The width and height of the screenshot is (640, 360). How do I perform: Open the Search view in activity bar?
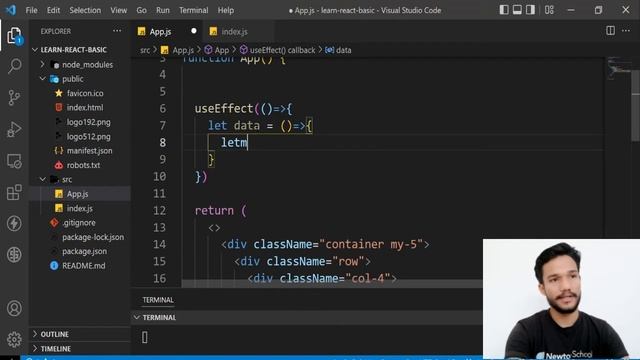pyautogui.click(x=14, y=66)
